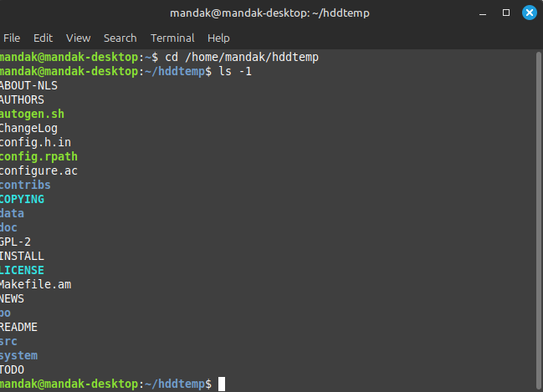Open the File menu

coord(12,38)
